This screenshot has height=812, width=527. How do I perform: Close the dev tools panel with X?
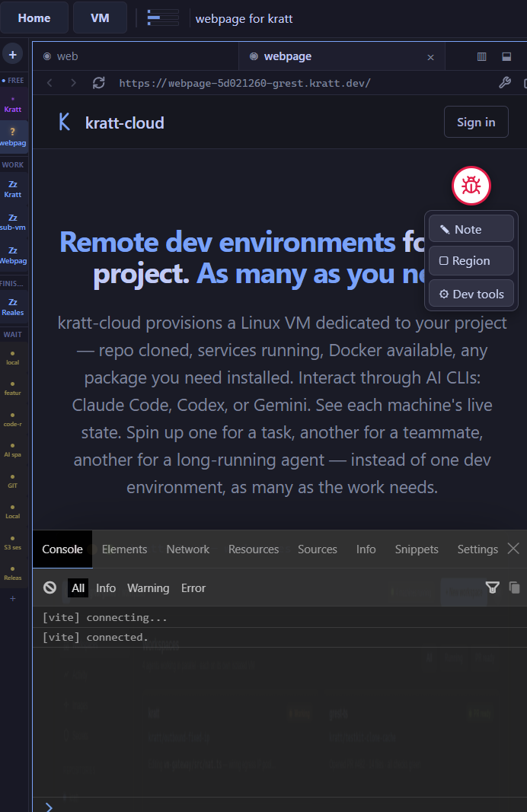click(513, 549)
